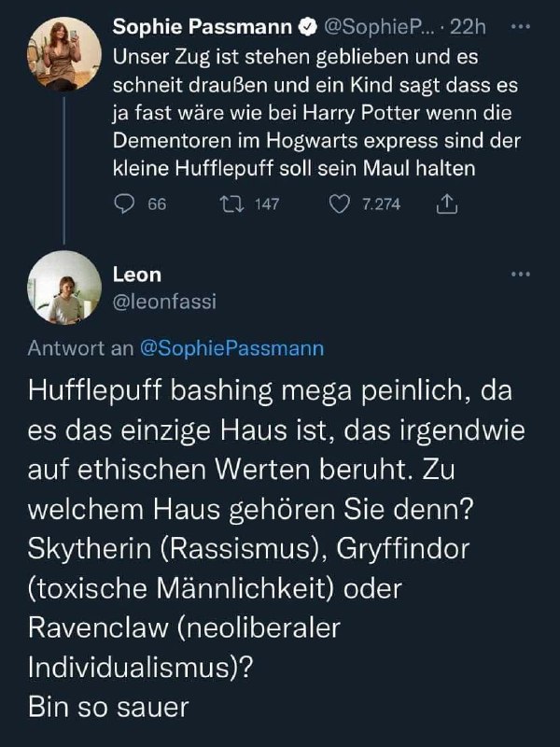
Task: Click the 7.274 likes count
Action: pos(380,204)
